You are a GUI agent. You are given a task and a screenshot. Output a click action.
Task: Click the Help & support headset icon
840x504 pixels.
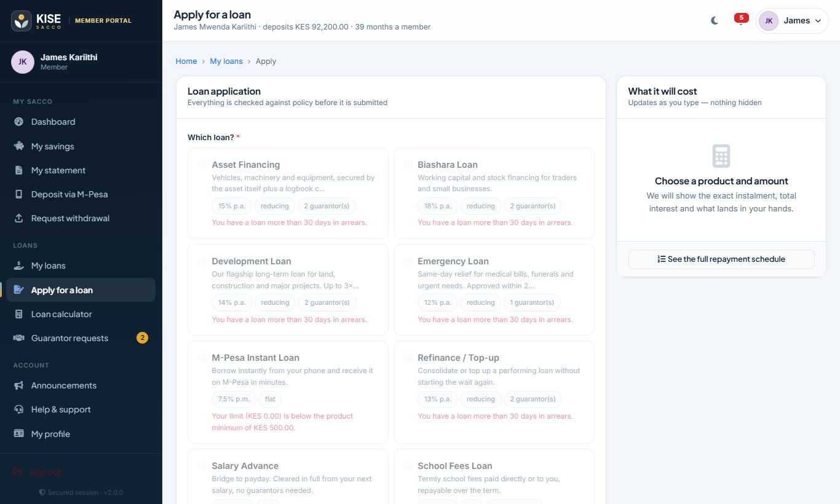pyautogui.click(x=19, y=409)
